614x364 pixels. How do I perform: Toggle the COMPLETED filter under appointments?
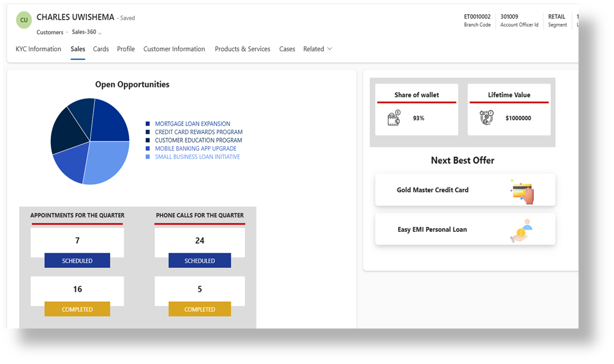coord(77,309)
